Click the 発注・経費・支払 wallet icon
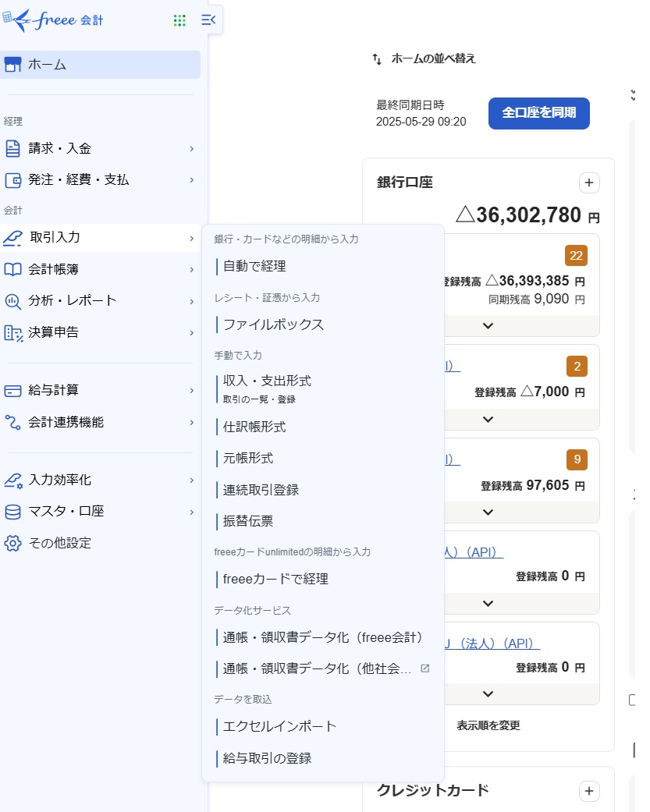 12,180
